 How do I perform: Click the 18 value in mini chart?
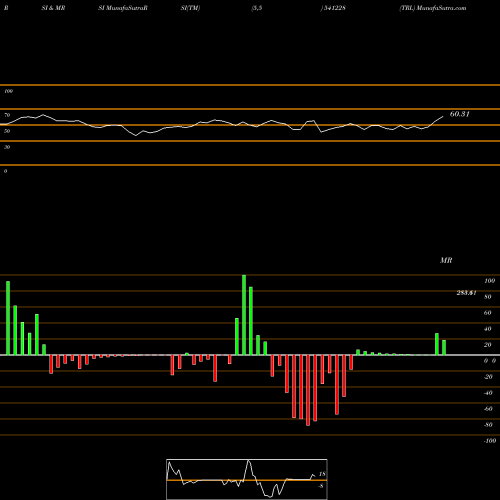[x=322, y=474]
